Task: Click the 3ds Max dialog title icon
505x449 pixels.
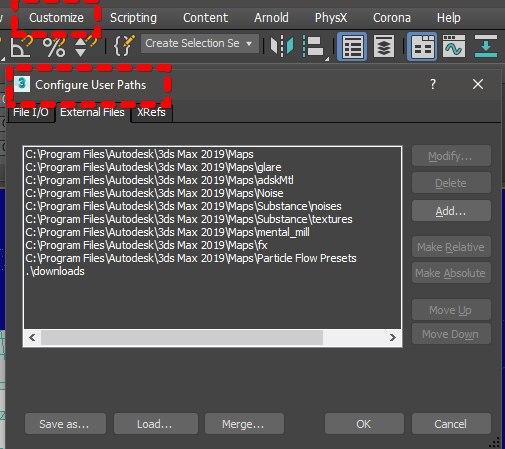Action: click(22, 84)
